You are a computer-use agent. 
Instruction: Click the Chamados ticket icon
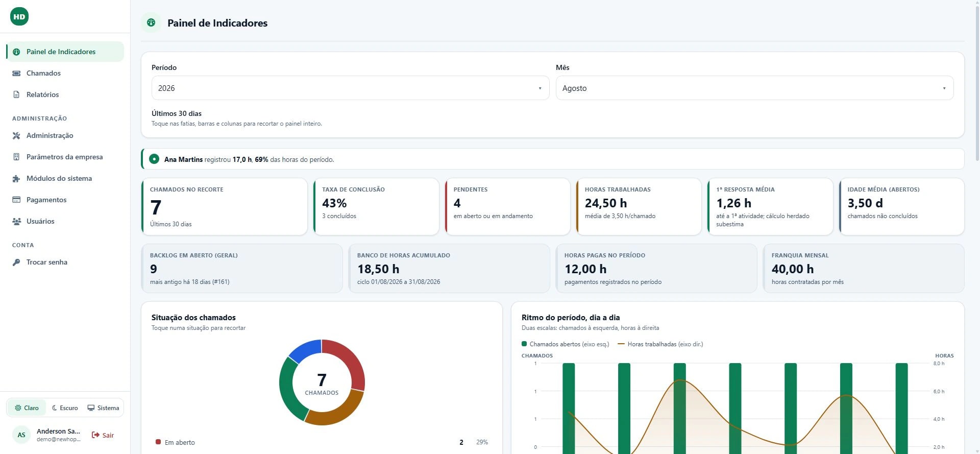coord(16,73)
